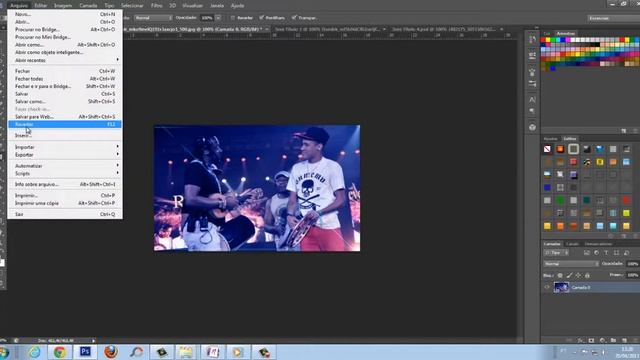Filter layers by pixel layers icon

coord(587,253)
